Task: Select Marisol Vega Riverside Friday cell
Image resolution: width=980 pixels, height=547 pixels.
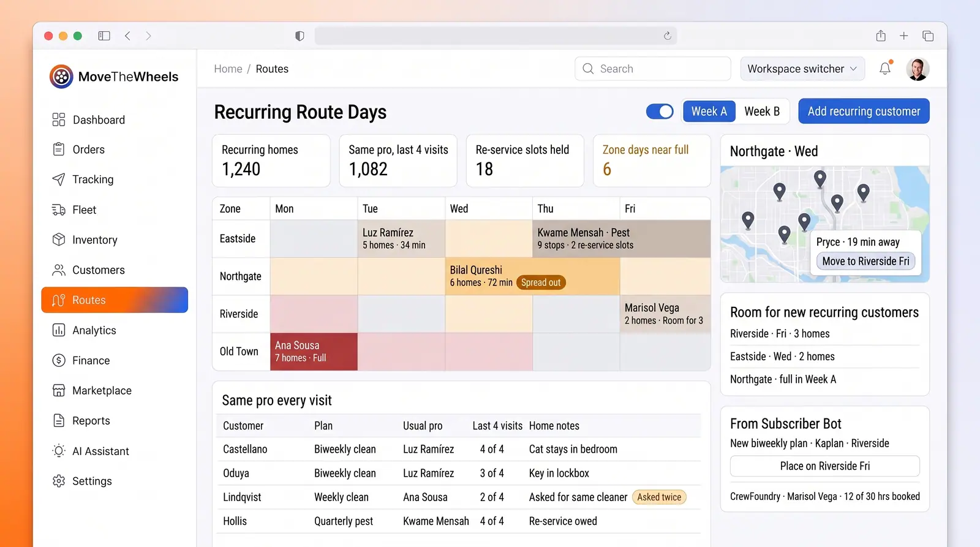Action: tap(665, 314)
